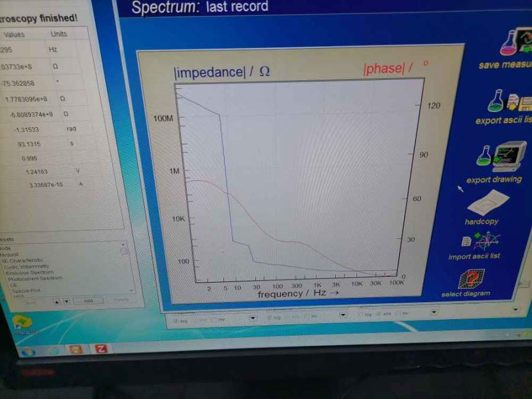
Task: Click the value 1.7783096e+8
Action: [x=27, y=99]
